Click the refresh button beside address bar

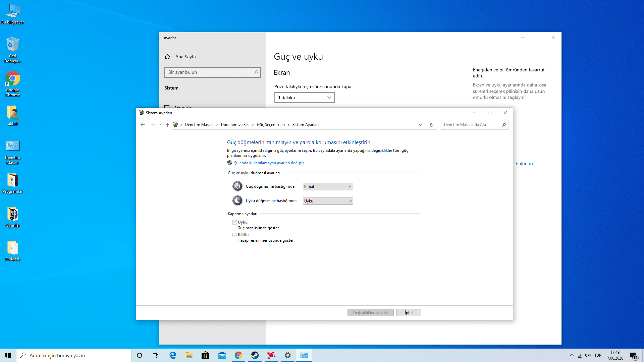point(432,125)
